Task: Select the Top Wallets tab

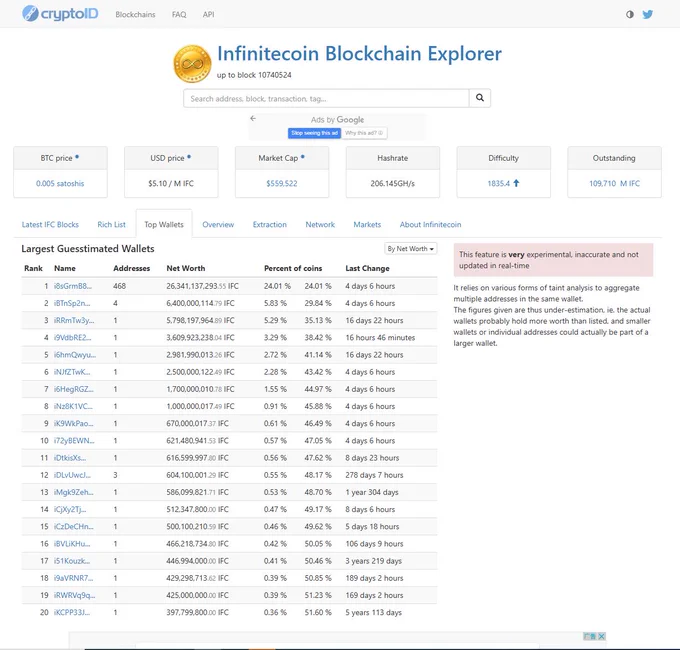Action: point(164,224)
